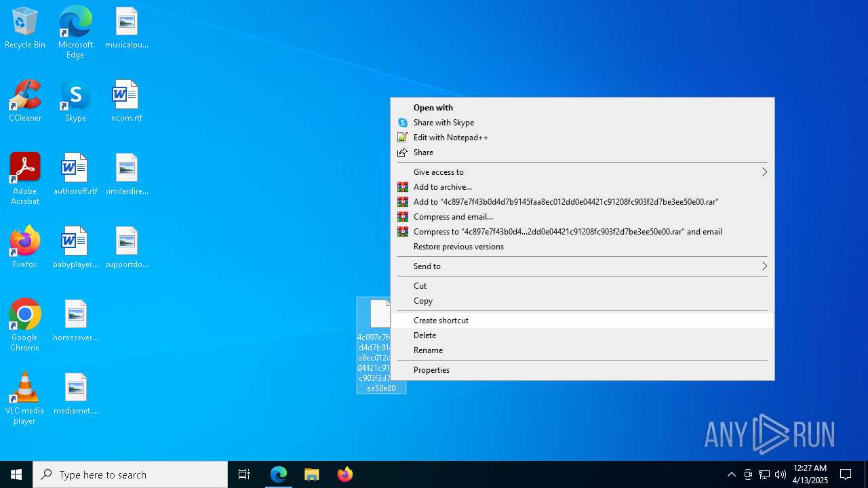Open the Recycle Bin desktop icon
This screenshot has height=488, width=868.
[x=25, y=28]
